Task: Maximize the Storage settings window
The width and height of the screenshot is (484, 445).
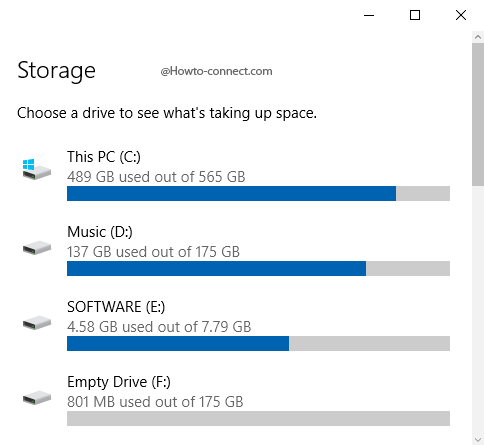Action: [x=415, y=15]
